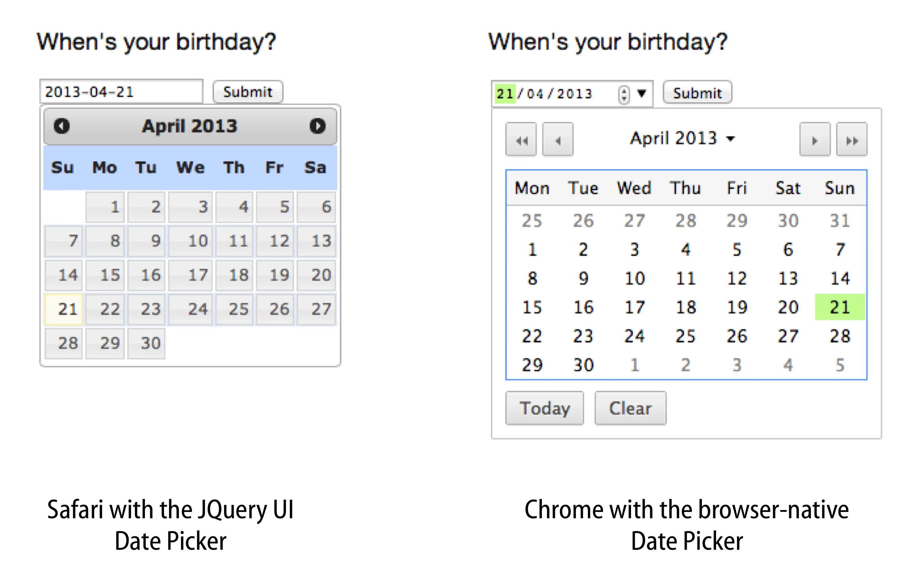Expand the April 2013 month selector

point(682,138)
